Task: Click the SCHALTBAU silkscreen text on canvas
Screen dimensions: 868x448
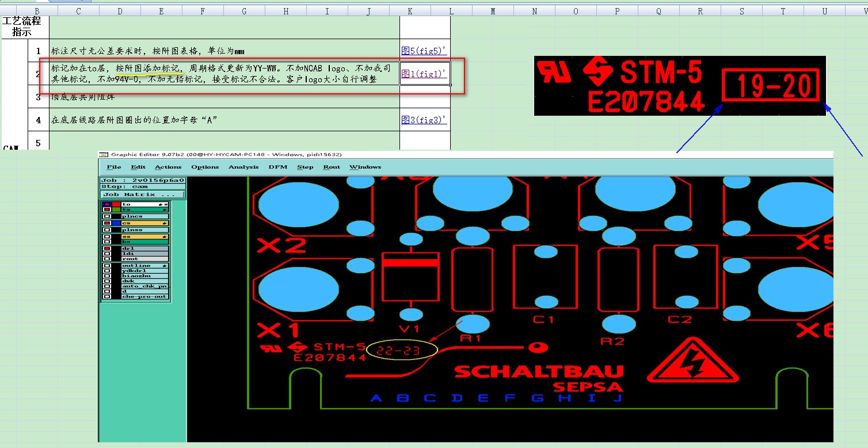Action: 539,371
